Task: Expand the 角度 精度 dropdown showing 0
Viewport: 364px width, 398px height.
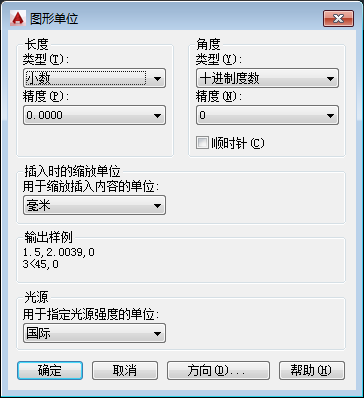Action: click(x=267, y=115)
